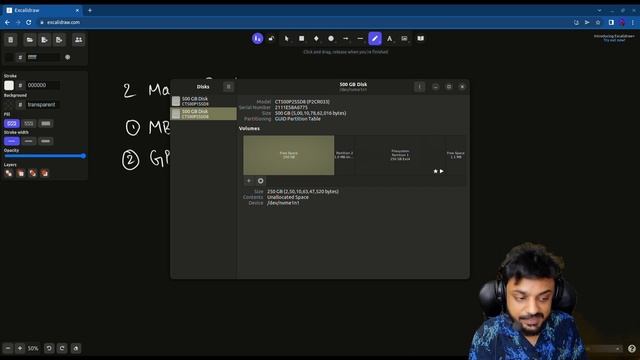640x360 pixels.
Task: Select Partition 2 in Volumes
Action: click(x=344, y=155)
